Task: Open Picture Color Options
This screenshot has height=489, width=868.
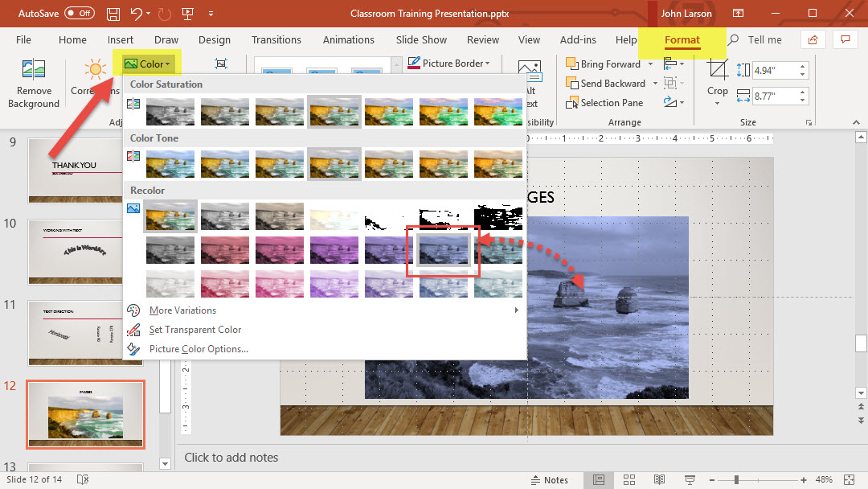Action: coord(199,349)
